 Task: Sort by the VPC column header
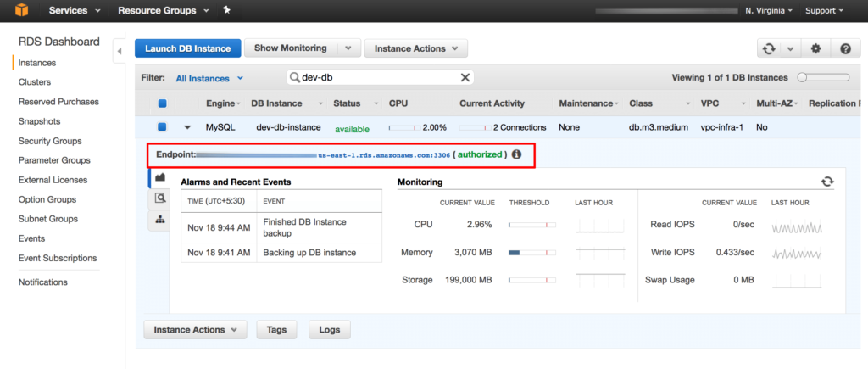(722, 103)
